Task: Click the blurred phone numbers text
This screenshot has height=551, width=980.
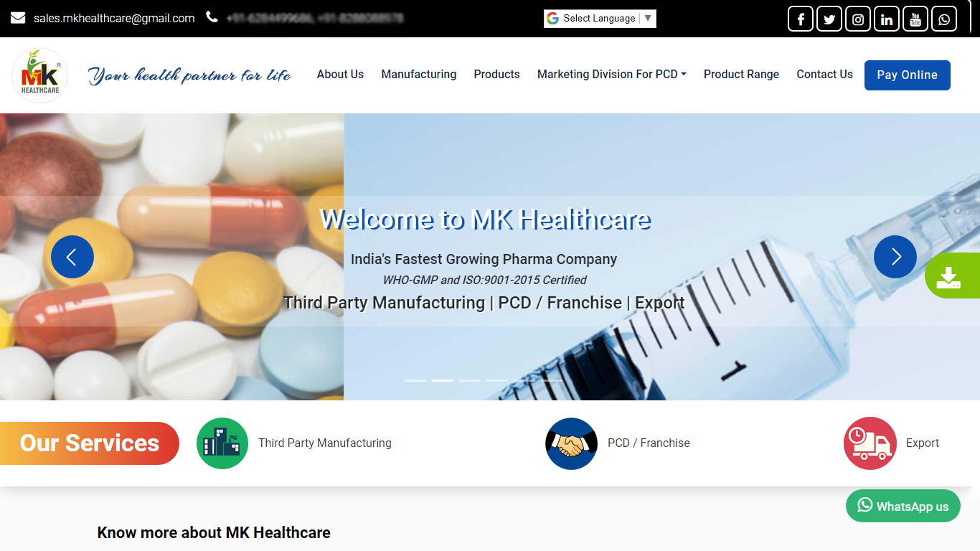Action: (x=314, y=19)
